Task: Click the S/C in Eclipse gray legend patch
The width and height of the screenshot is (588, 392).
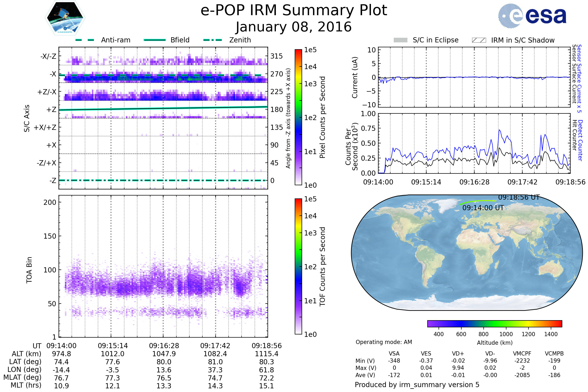Action: pyautogui.click(x=401, y=40)
